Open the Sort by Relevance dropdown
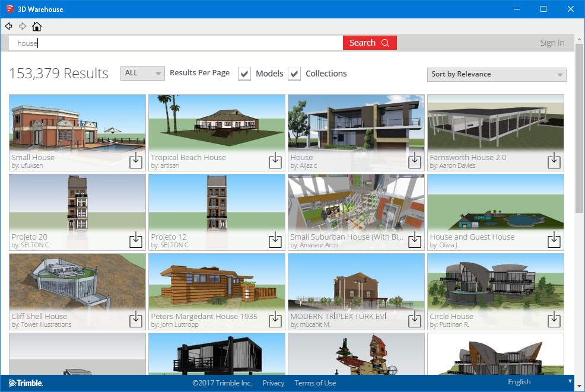The image size is (585, 392). tap(497, 74)
